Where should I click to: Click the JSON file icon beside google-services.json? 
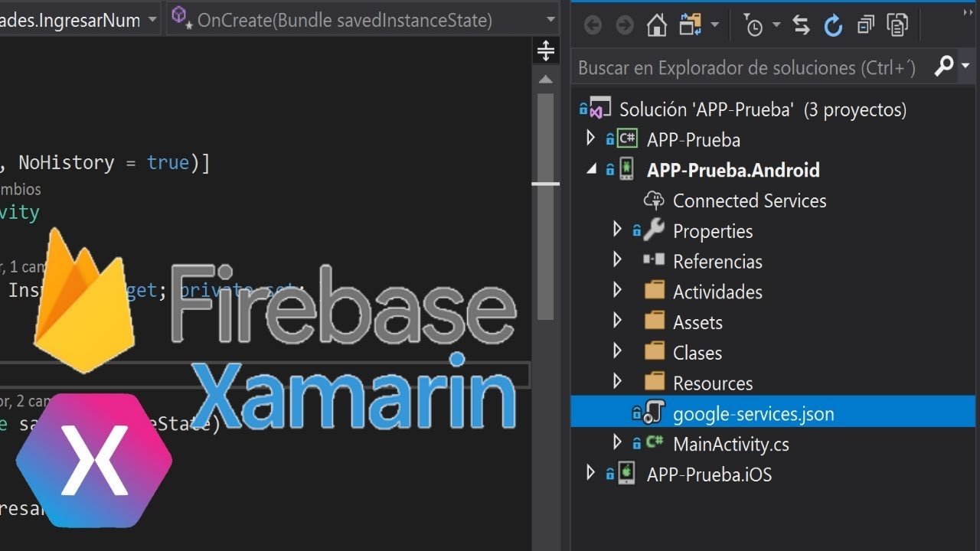(x=654, y=413)
